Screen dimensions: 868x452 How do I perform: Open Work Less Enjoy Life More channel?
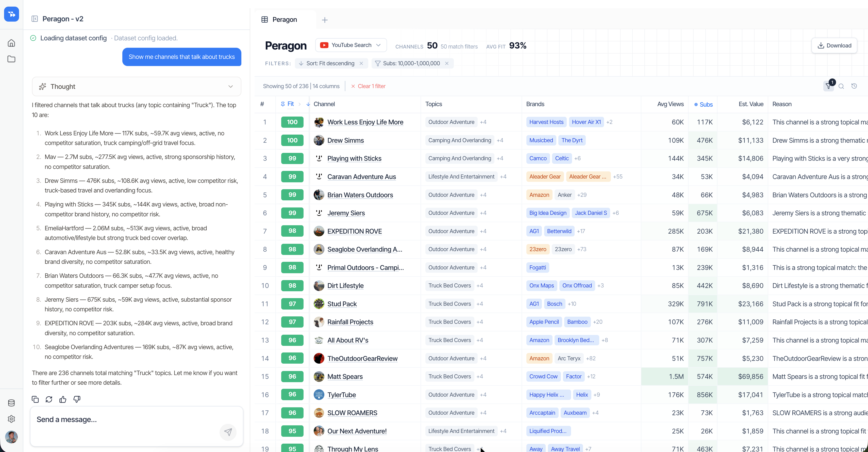(x=365, y=122)
